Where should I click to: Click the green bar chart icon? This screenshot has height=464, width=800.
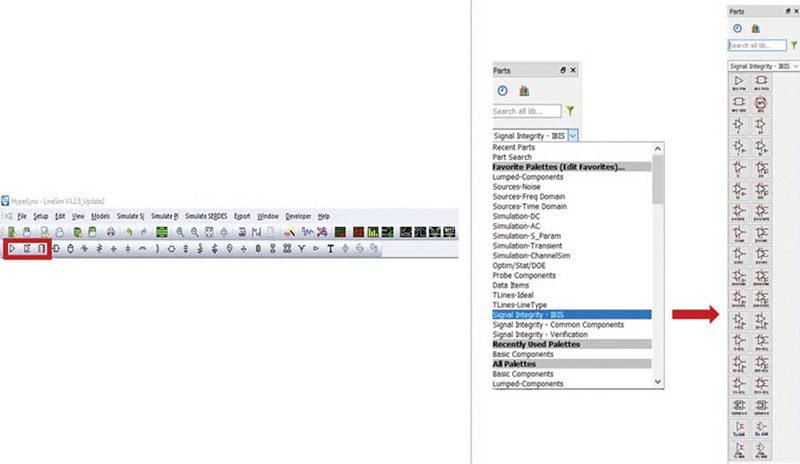point(373,232)
